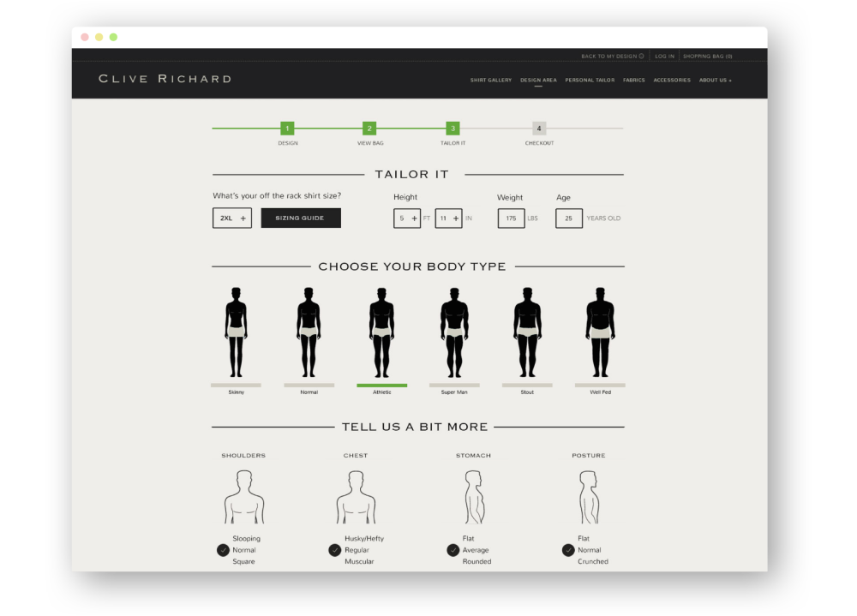Open the 2XL shirt size dropdown

(x=232, y=218)
